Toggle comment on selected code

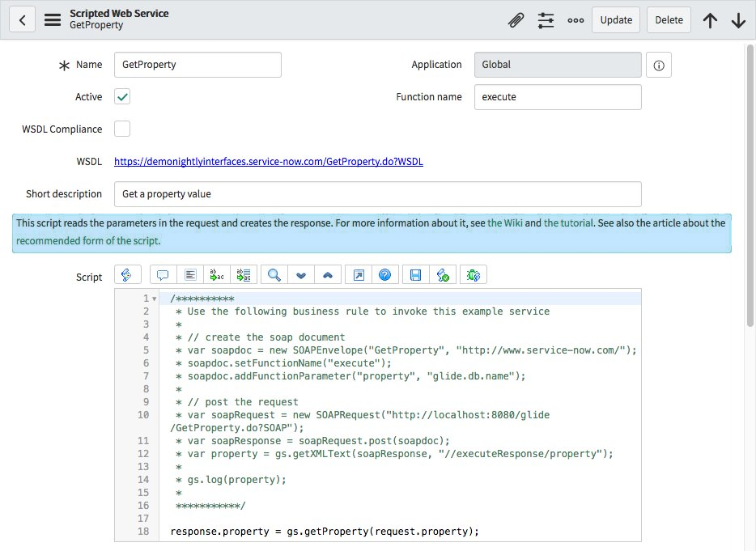[x=163, y=275]
